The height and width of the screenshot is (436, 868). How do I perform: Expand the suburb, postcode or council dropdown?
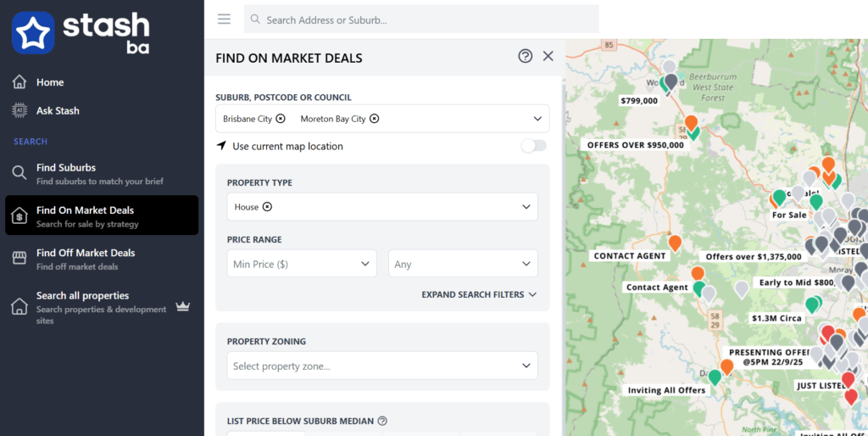coord(537,119)
